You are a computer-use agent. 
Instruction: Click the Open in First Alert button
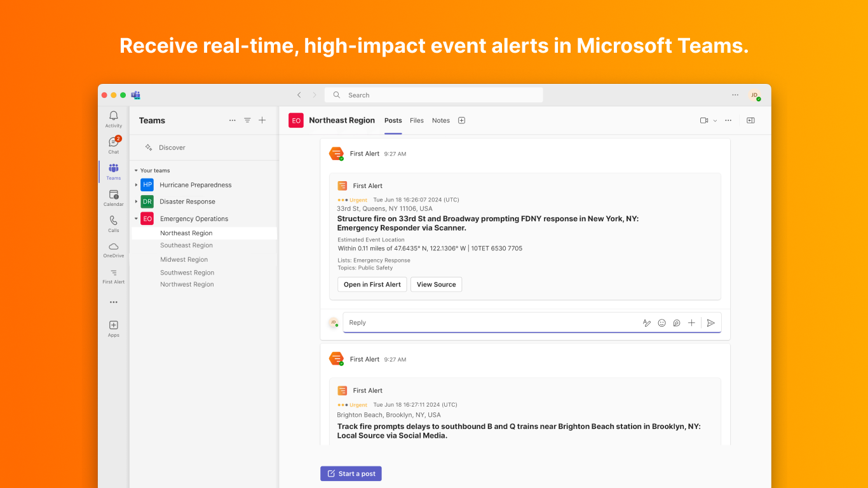click(372, 284)
